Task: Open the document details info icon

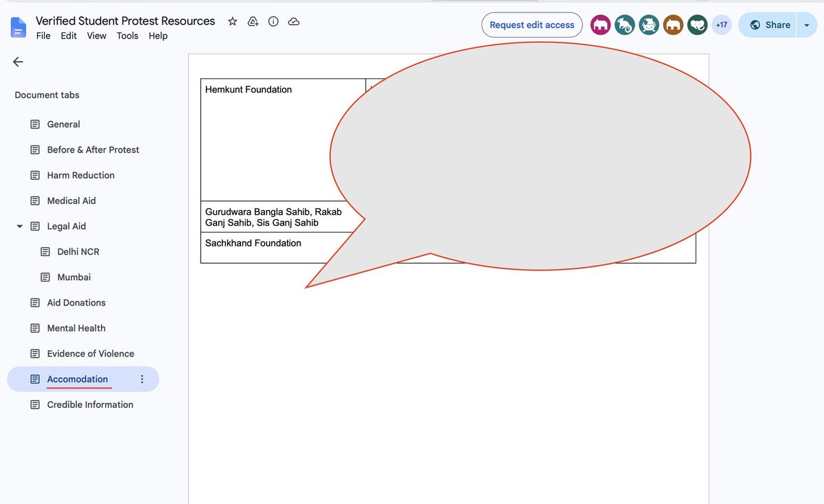Action: click(273, 21)
